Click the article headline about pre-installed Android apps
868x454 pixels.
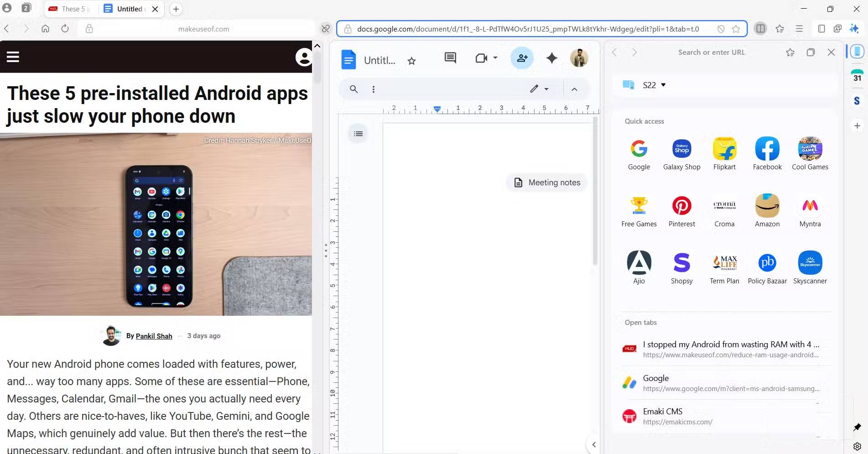click(157, 104)
